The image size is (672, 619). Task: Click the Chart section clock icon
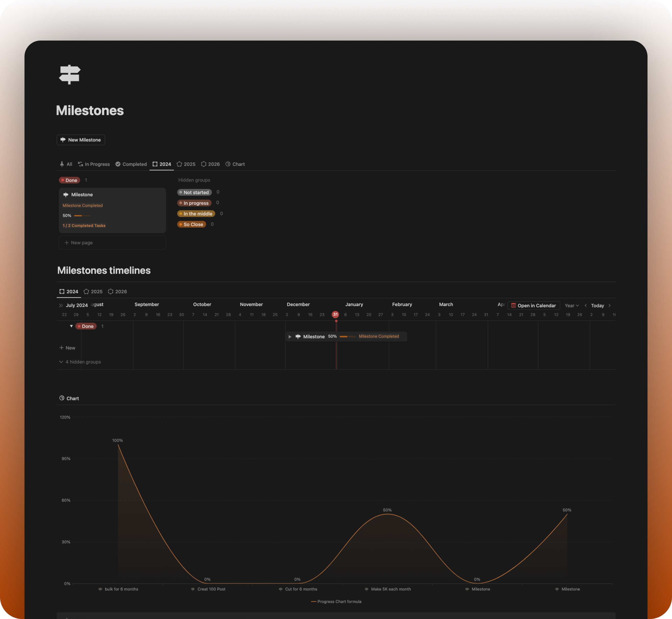point(62,398)
